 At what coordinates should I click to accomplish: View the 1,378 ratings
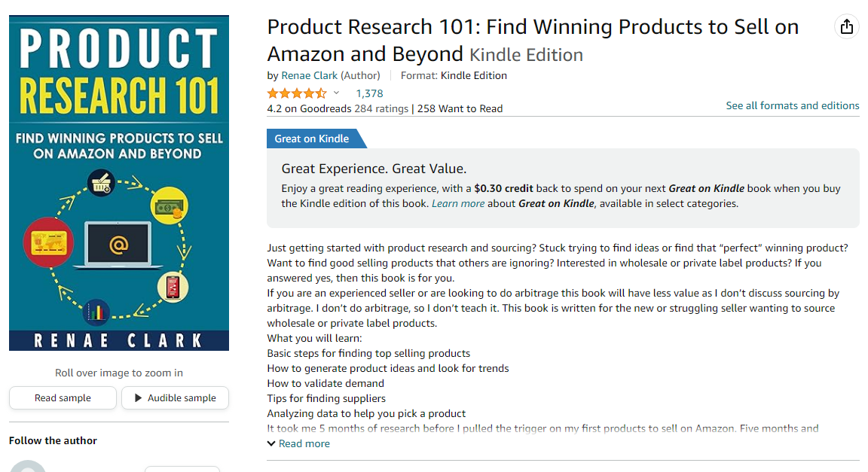[368, 93]
